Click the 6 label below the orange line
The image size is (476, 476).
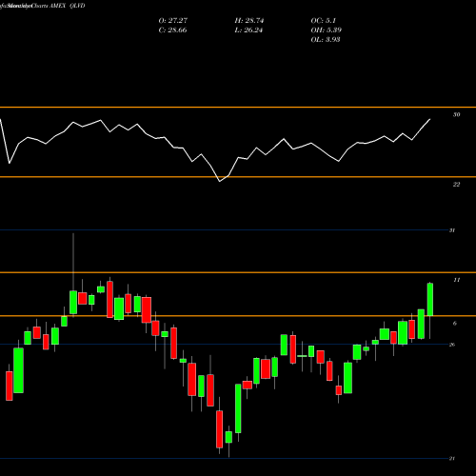(x=455, y=324)
